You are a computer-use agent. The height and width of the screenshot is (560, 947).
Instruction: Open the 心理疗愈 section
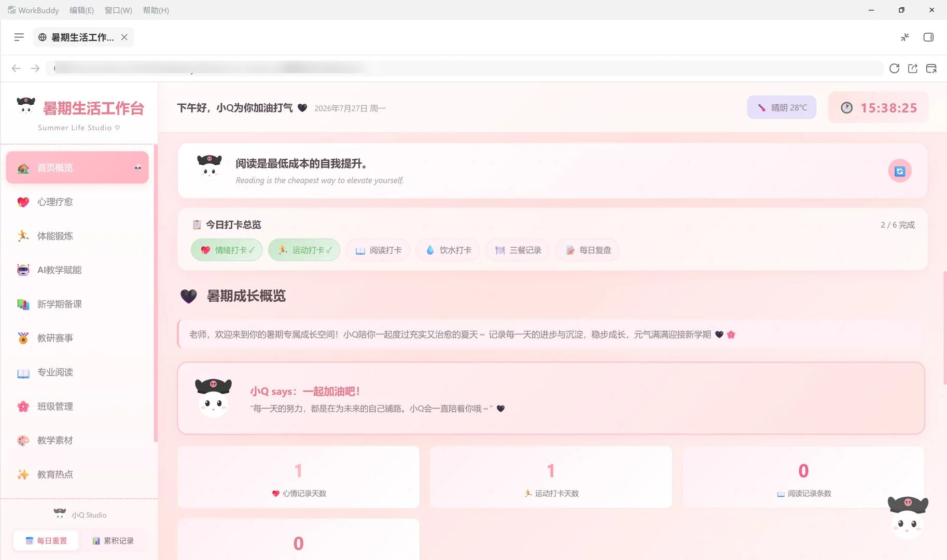[x=77, y=202]
